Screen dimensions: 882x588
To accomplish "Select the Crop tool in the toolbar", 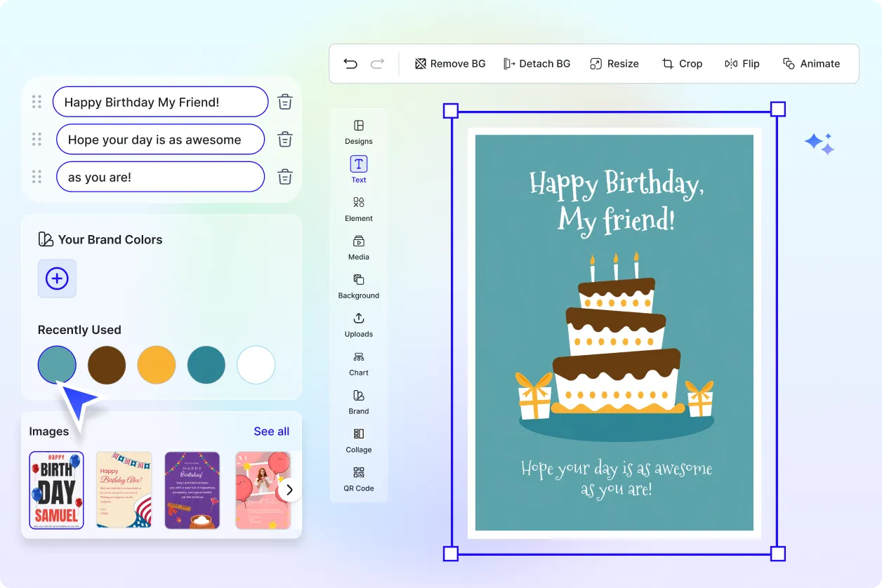I will [x=682, y=63].
